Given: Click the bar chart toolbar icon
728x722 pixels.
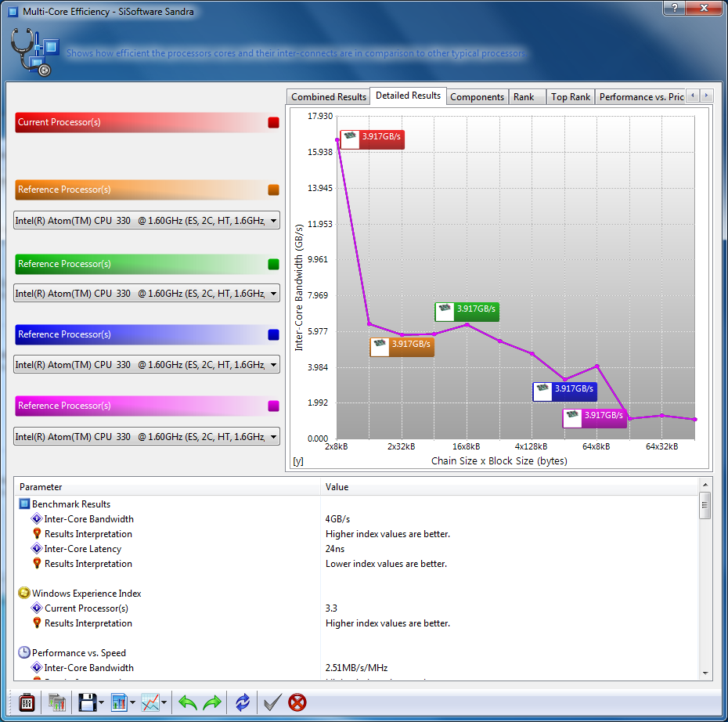Looking at the screenshot, I should coord(119,702).
